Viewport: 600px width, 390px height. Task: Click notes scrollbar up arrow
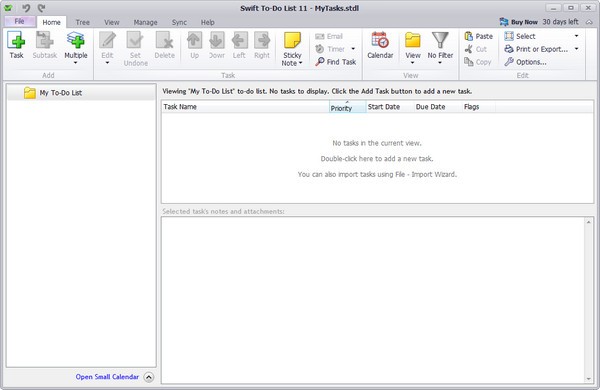[x=589, y=222]
